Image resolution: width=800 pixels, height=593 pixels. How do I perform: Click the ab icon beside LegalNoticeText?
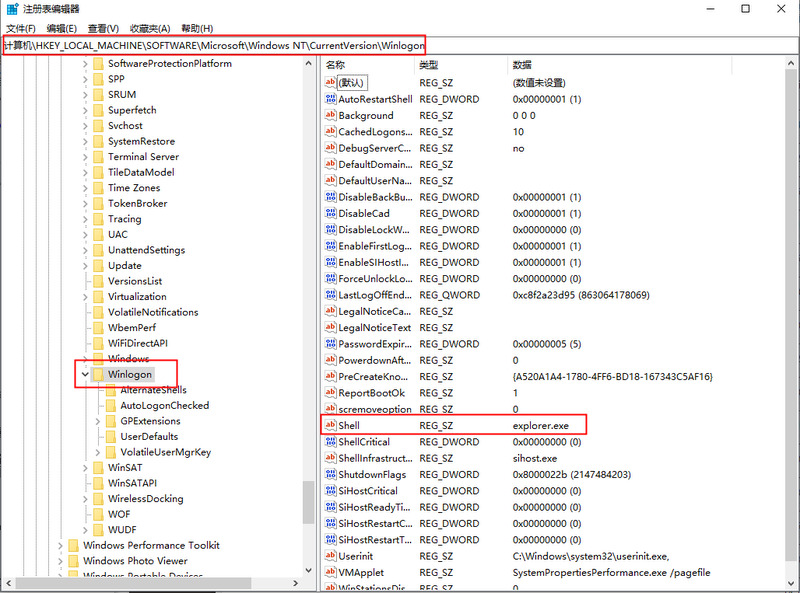330,328
